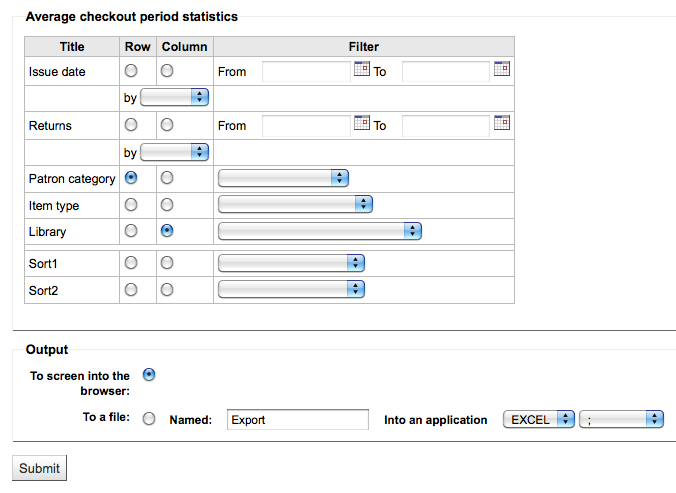Open the Issue date 'by' dropdown

[175, 97]
